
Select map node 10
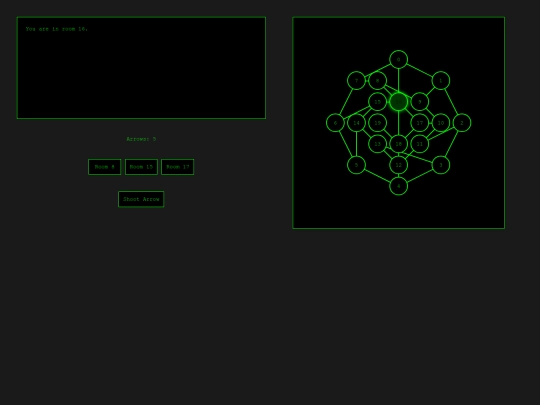point(441,123)
